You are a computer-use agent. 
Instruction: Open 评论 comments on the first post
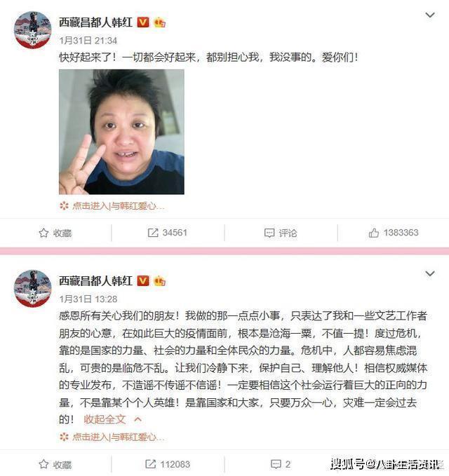pos(281,233)
